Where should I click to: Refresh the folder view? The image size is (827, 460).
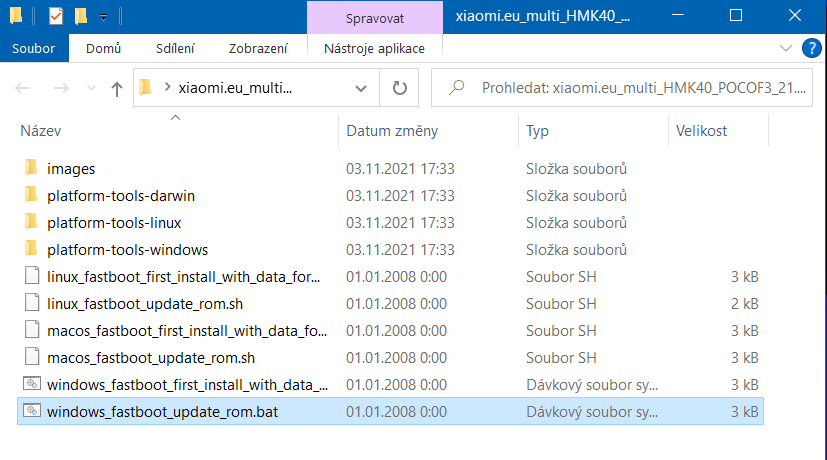400,88
